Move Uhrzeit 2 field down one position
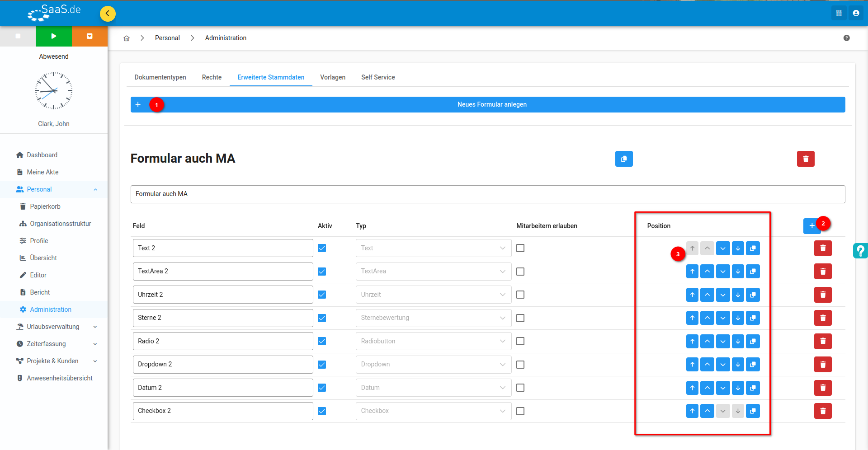 tap(723, 295)
